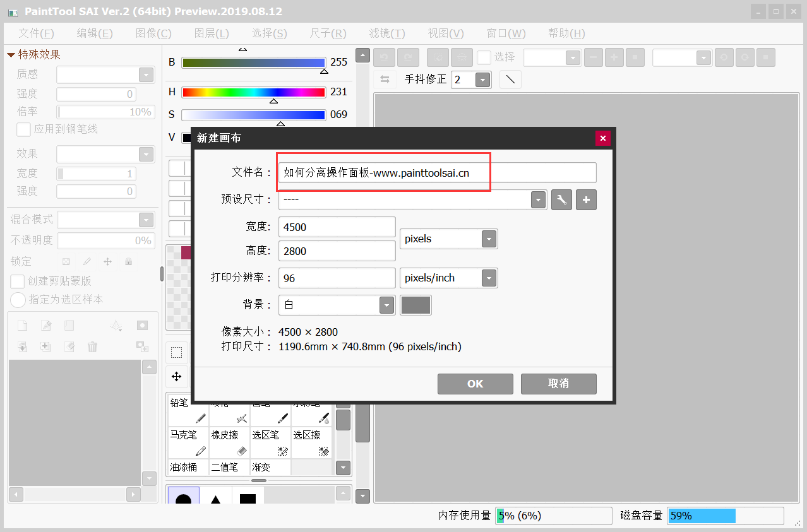Rotate view clockwise icon
The height and width of the screenshot is (532, 807).
745,57
